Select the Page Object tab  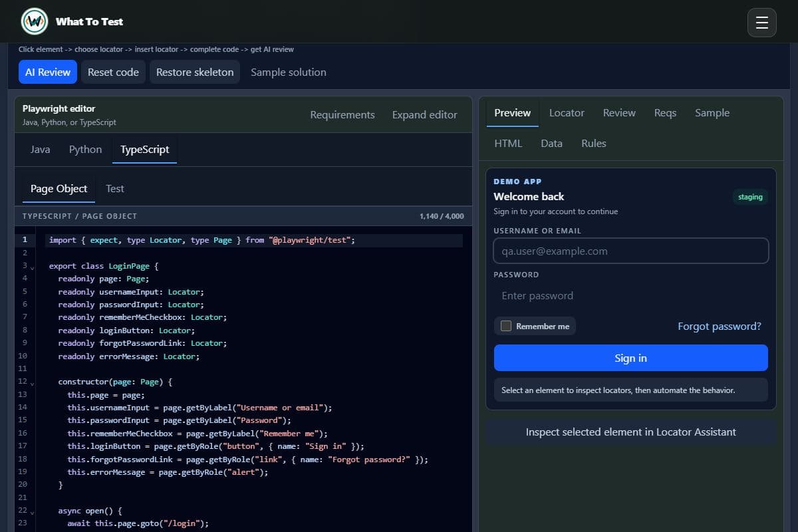59,189
